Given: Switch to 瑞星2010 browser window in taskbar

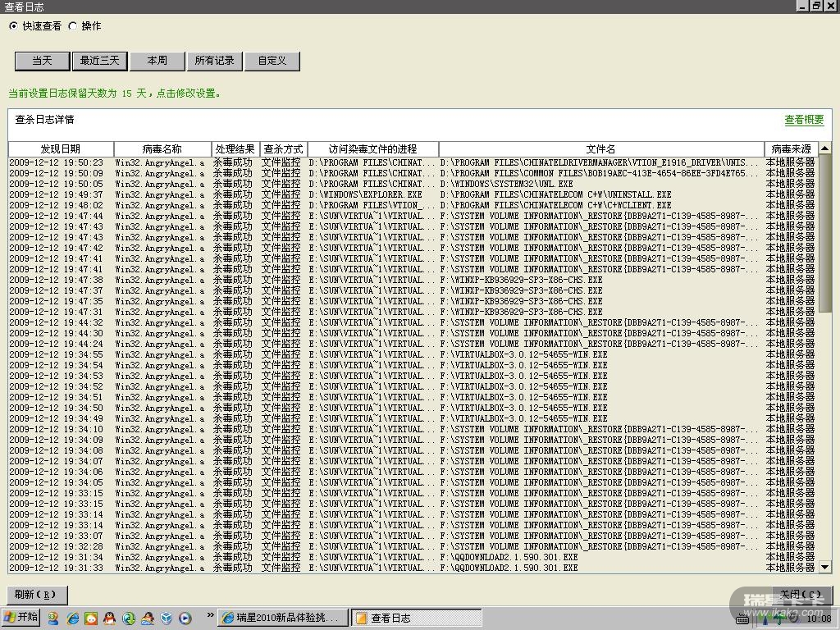Looking at the screenshot, I should [281, 619].
